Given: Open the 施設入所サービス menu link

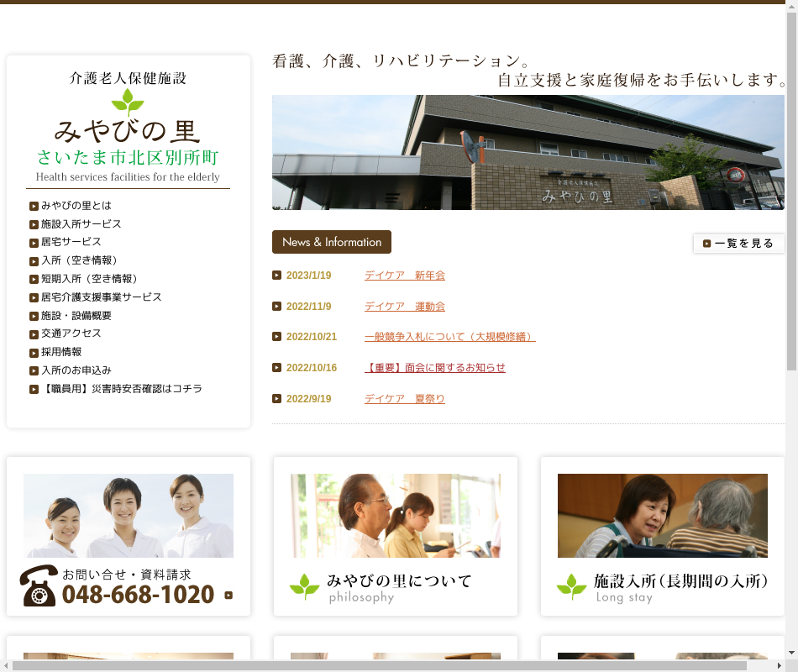Looking at the screenshot, I should pos(81,224).
